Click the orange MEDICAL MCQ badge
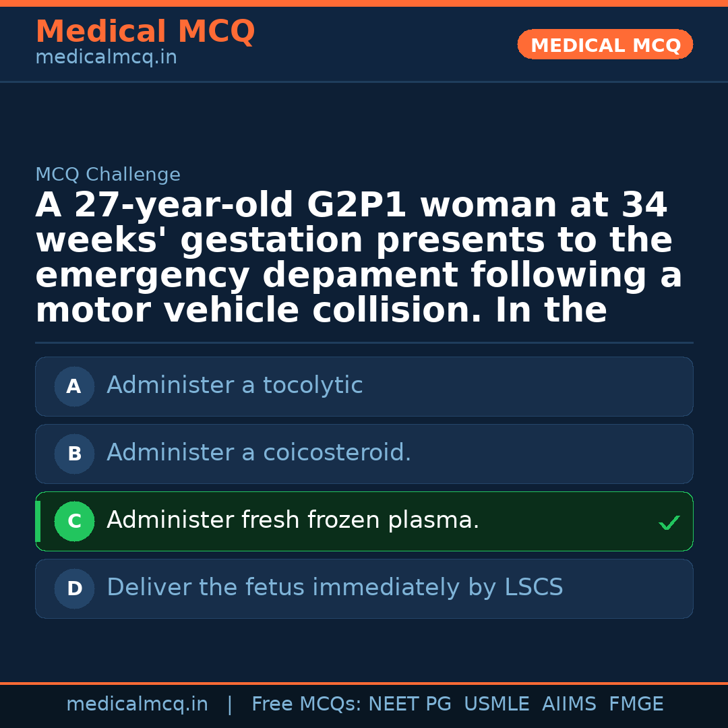This screenshot has height=728, width=728. (x=605, y=45)
